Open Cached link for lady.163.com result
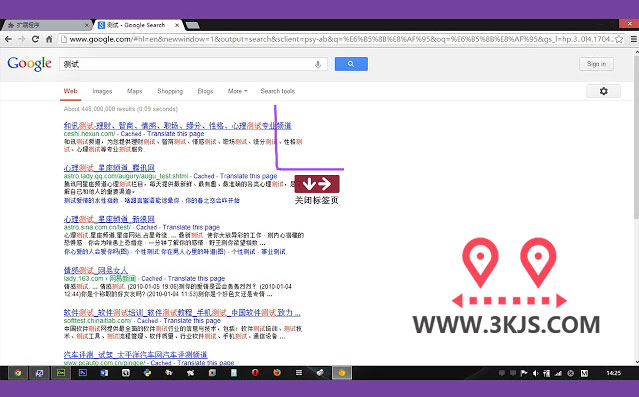Viewport: 639px width, 397px height. coord(152,278)
